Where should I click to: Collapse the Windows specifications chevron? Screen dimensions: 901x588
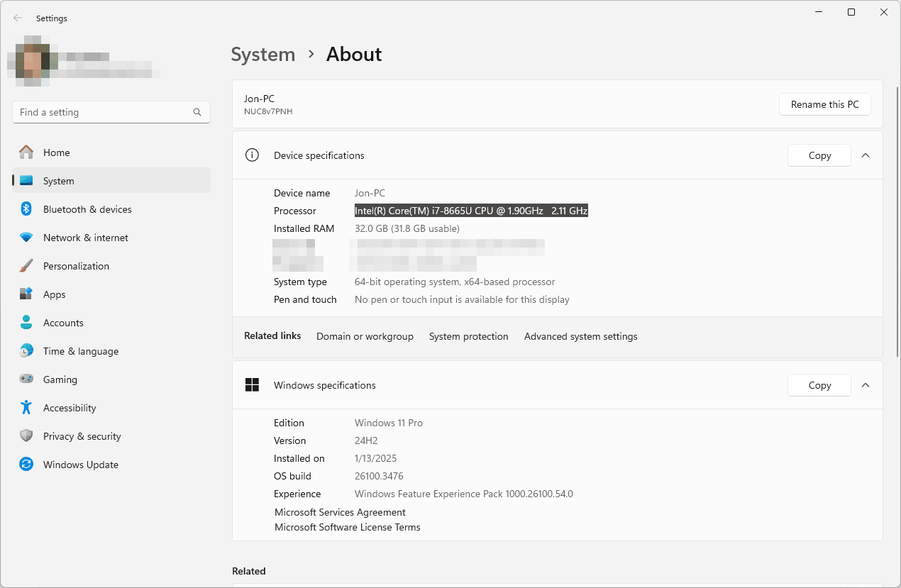[866, 385]
